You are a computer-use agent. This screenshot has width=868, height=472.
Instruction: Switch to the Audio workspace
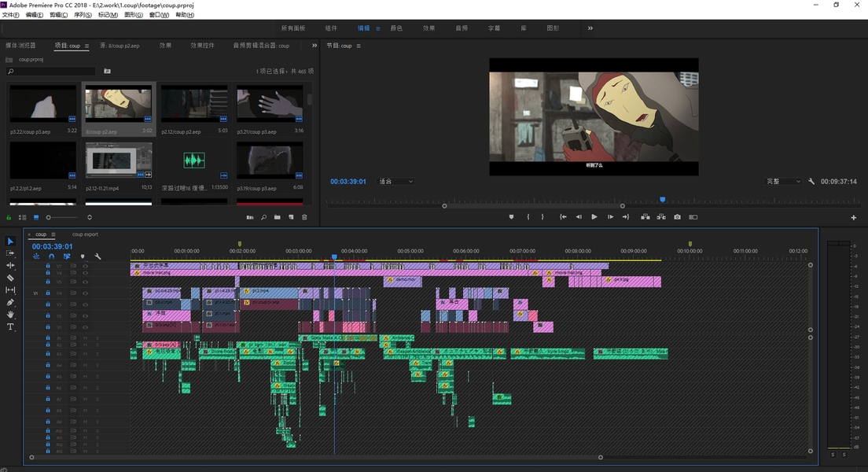click(462, 28)
